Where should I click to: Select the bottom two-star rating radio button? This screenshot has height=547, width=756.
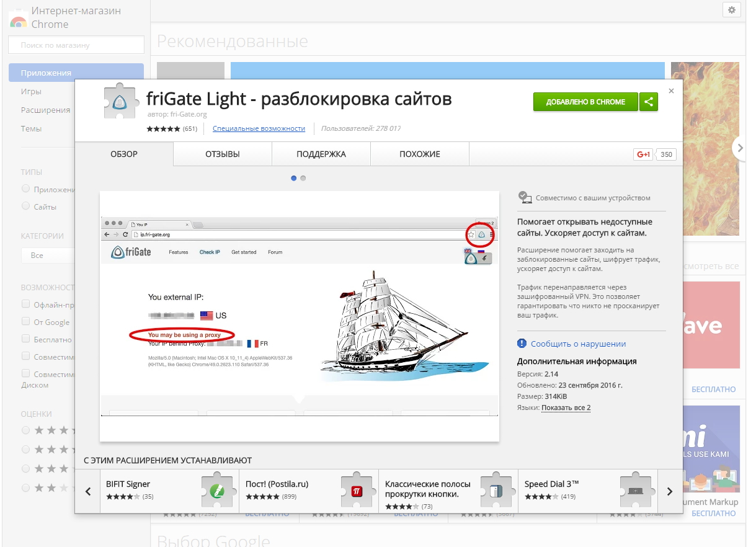tap(25, 487)
